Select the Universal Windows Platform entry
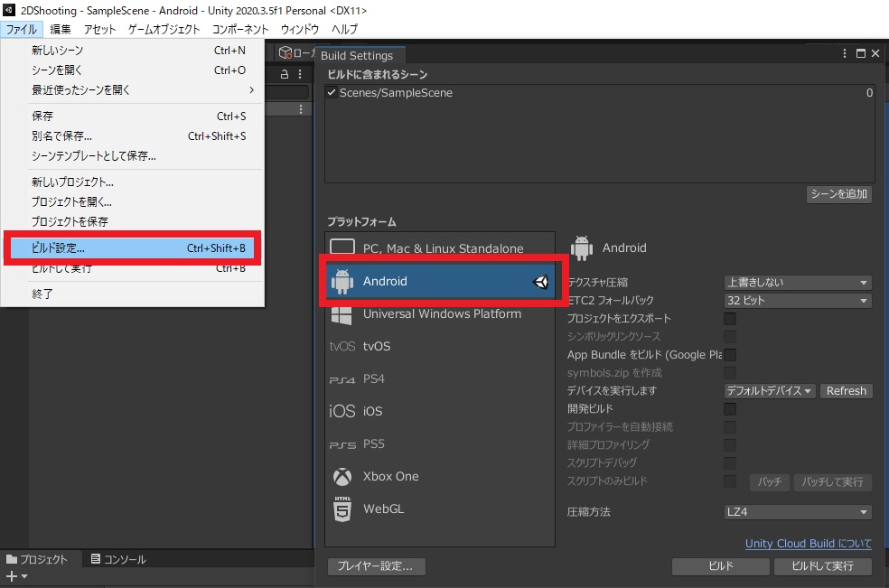The height and width of the screenshot is (588, 889). tap(440, 313)
